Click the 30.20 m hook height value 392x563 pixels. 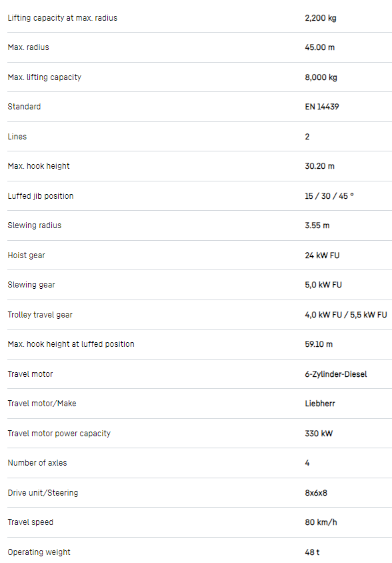coord(319,166)
